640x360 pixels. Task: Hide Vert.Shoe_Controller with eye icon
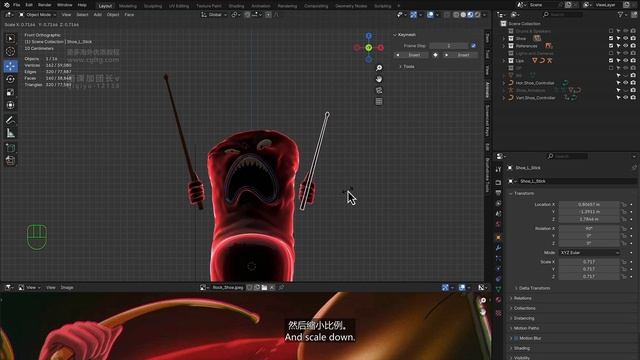point(626,98)
